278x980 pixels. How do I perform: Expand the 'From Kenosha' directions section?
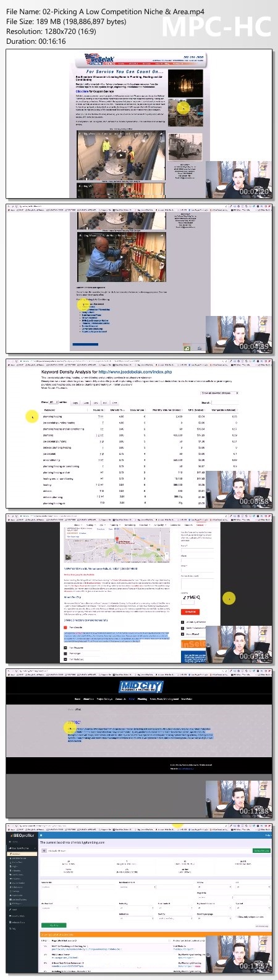click(x=72, y=628)
